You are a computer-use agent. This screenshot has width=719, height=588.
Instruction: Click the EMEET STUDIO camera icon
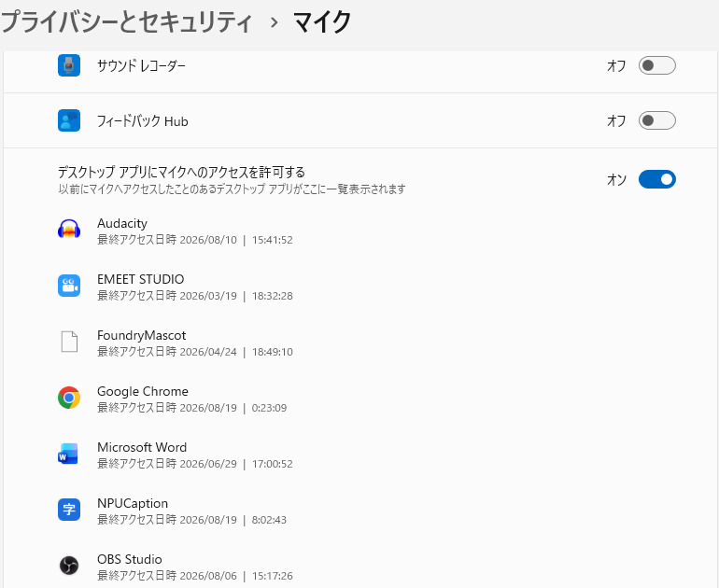[69, 286]
